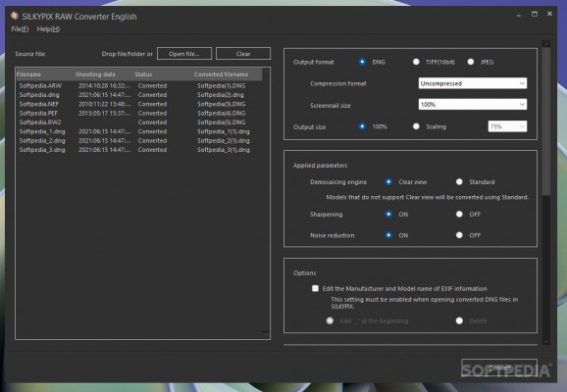Turn Noise reduction ON
Image resolution: width=567 pixels, height=392 pixels.
pos(388,235)
